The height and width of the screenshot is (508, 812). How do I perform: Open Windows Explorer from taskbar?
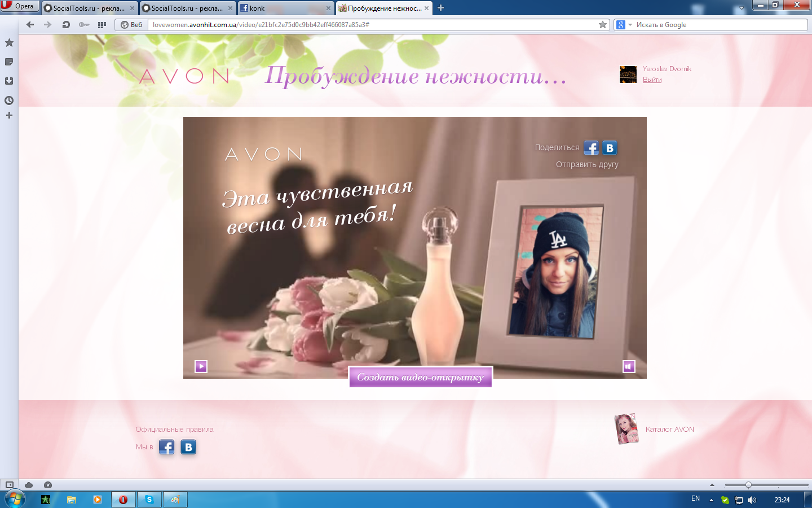pos(72,500)
